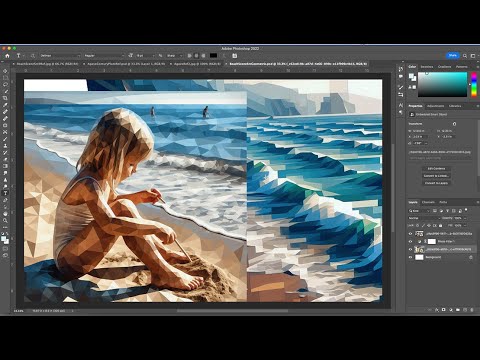Click the Convert to Layers button

436,183
